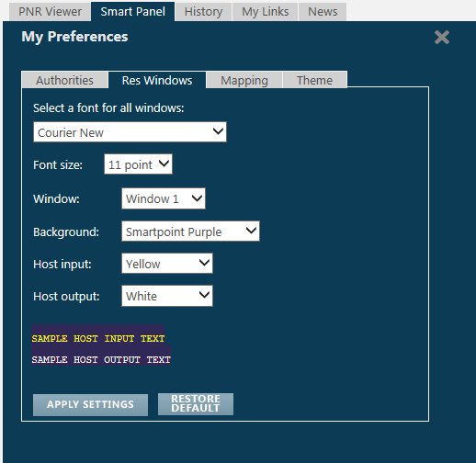Viewport: 476px width, 463px height.
Task: Click the Apply Settings button
Action: [90, 404]
